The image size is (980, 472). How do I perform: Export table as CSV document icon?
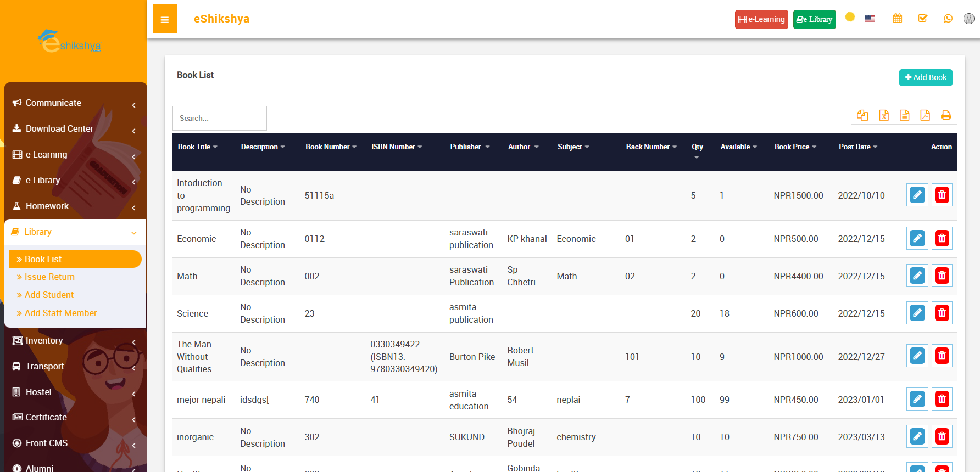[x=904, y=115]
